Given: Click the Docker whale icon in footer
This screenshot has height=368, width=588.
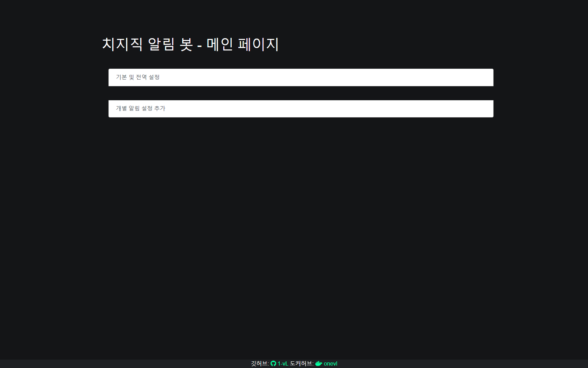Looking at the screenshot, I should tap(318, 364).
